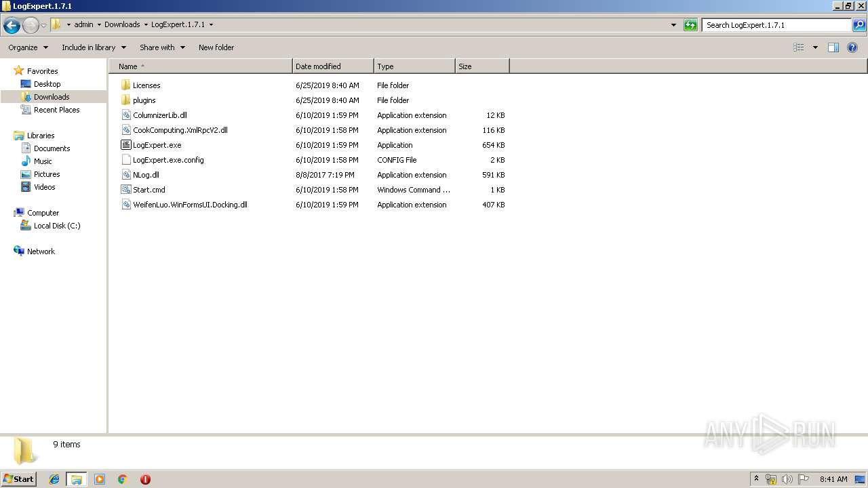Click the 8/8/2017 7:19 PM date cell

click(325, 175)
